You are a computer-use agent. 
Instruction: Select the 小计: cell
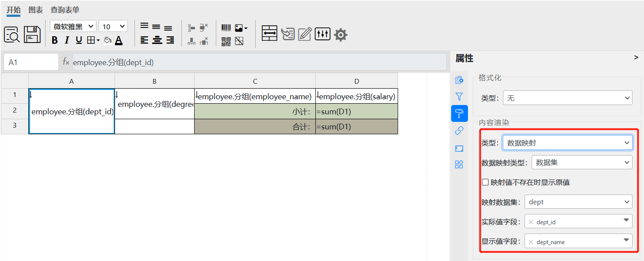click(255, 112)
